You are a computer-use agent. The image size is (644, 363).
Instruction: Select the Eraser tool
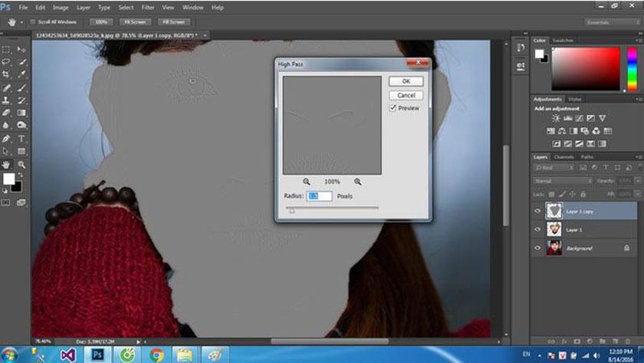(x=6, y=113)
